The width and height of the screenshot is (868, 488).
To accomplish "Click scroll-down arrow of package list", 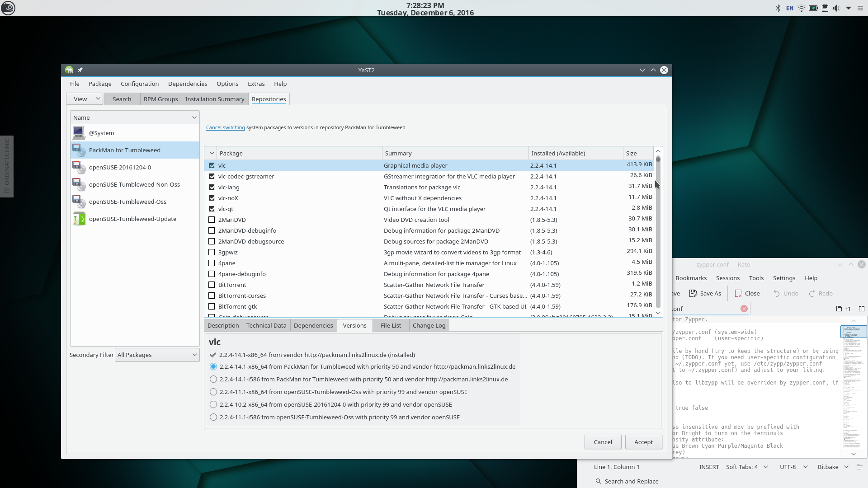I will tap(658, 313).
